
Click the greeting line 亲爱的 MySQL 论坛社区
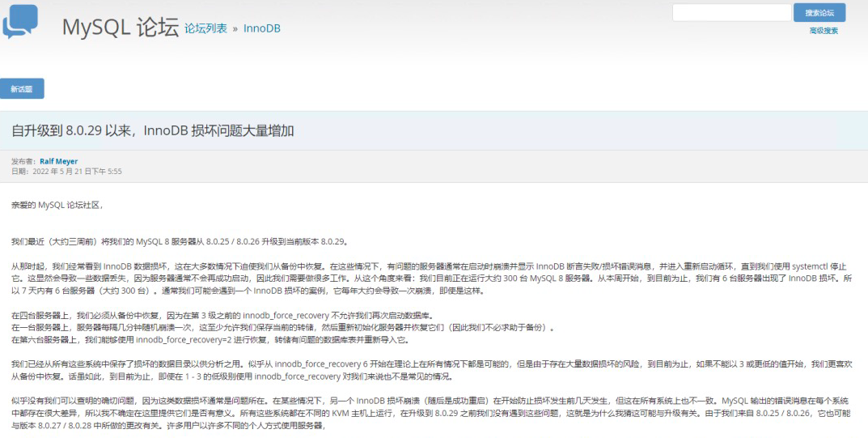click(x=57, y=205)
